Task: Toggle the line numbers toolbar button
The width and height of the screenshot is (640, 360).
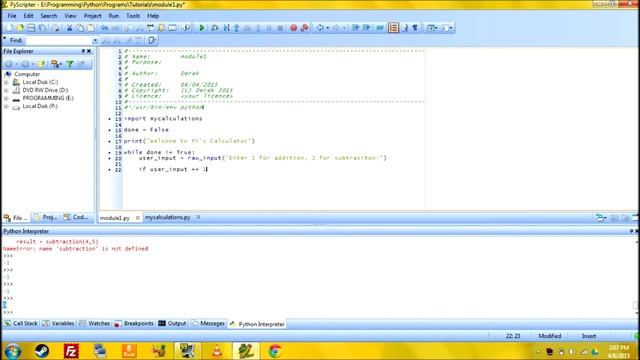Action: 393,28
